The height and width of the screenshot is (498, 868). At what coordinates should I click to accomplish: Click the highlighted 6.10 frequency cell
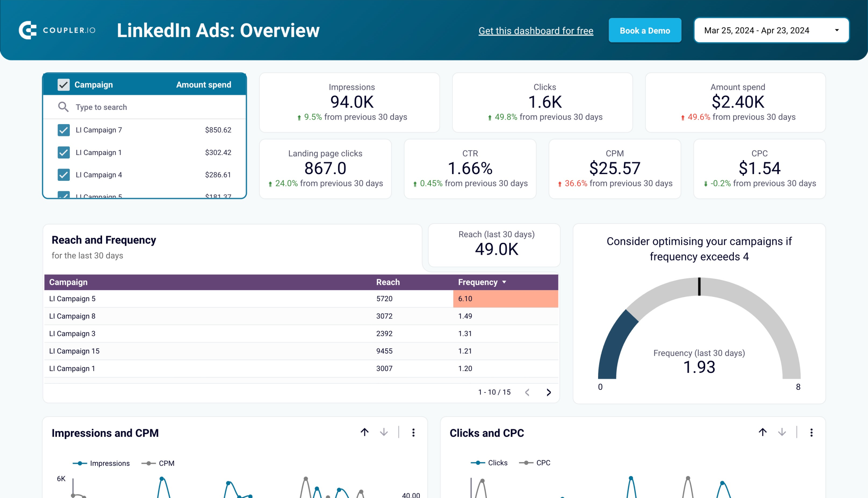click(506, 299)
